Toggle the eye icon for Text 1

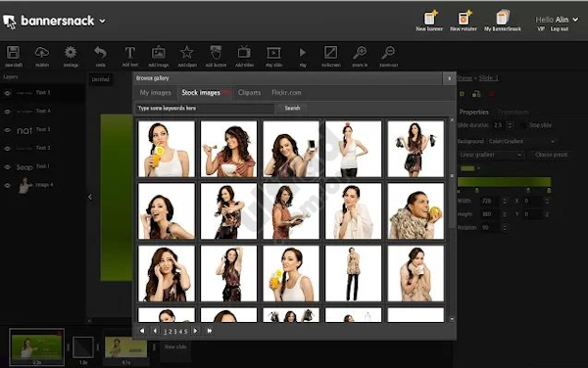coord(7,167)
